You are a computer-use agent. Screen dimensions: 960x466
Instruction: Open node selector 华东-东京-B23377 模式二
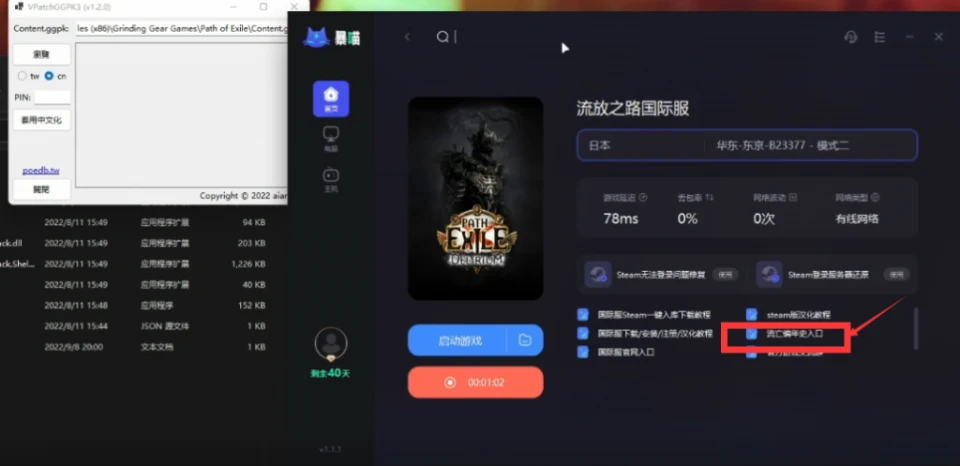(x=809, y=146)
